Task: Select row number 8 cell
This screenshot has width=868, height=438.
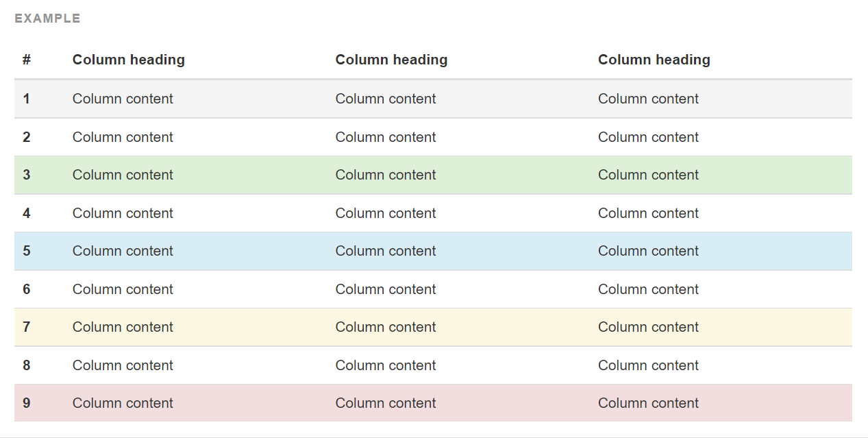Action: click(x=27, y=365)
